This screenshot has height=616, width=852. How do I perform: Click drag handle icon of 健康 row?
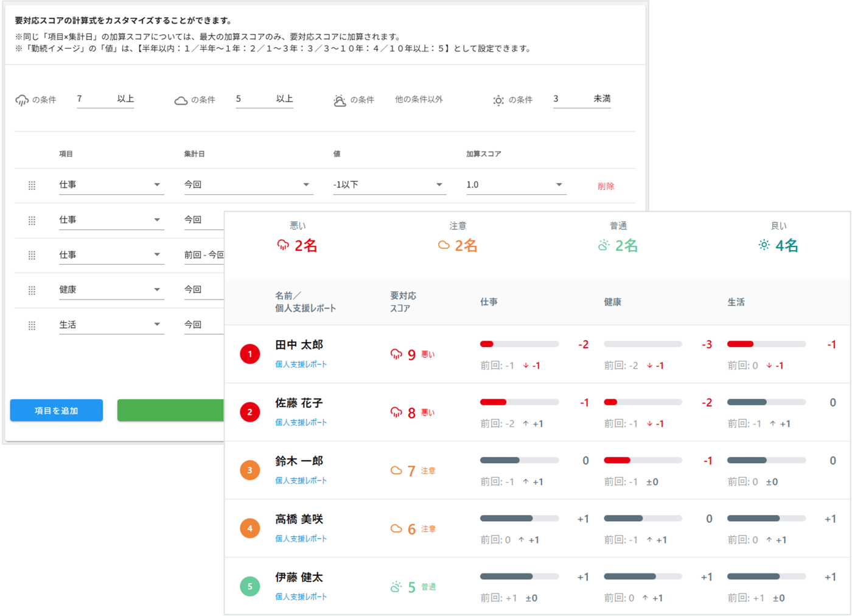pyautogui.click(x=32, y=290)
